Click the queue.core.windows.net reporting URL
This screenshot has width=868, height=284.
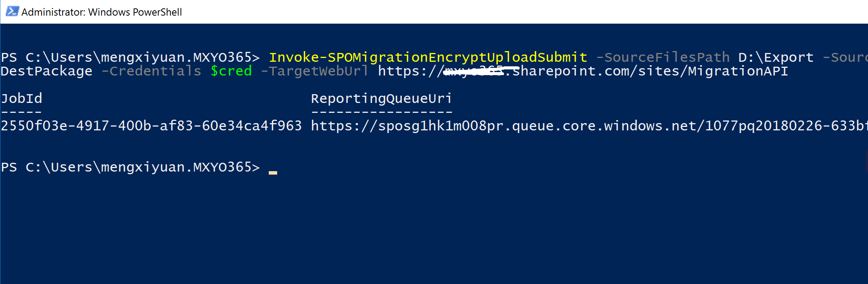589,126
